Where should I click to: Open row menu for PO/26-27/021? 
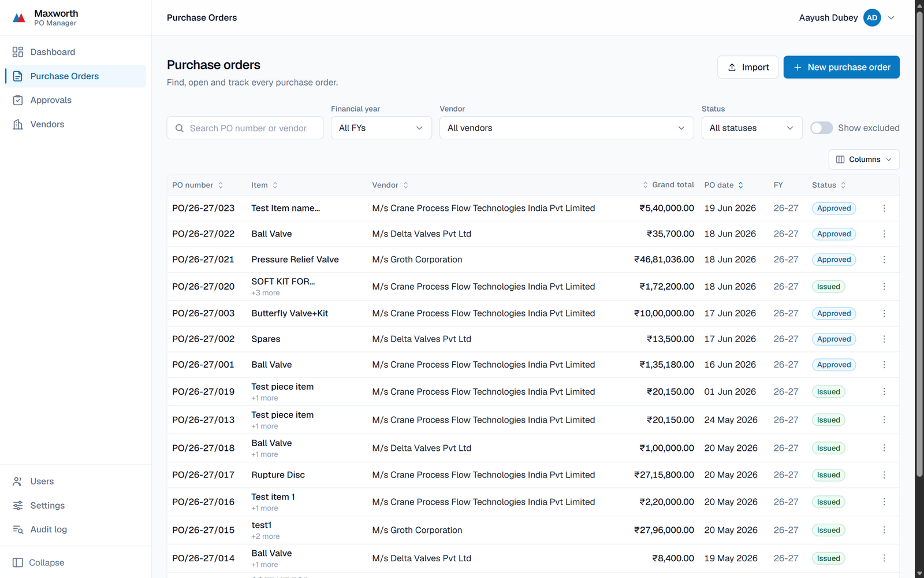[x=884, y=260]
